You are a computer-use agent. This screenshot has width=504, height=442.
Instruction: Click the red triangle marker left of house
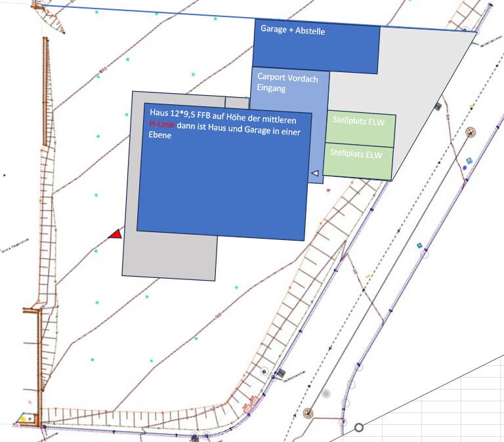point(115,233)
